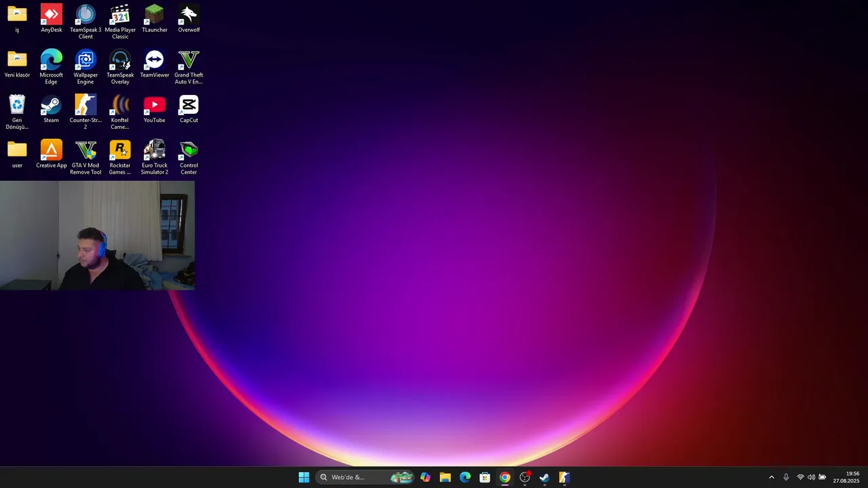Open Counter-Strike 2 from the taskbar
This screenshot has width=868, height=488.
tap(564, 477)
